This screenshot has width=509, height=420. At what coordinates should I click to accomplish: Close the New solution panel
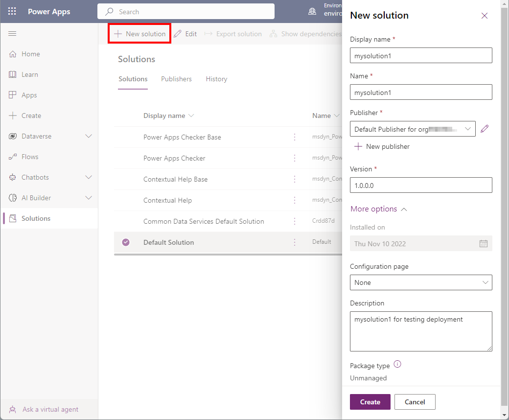pyautogui.click(x=485, y=16)
